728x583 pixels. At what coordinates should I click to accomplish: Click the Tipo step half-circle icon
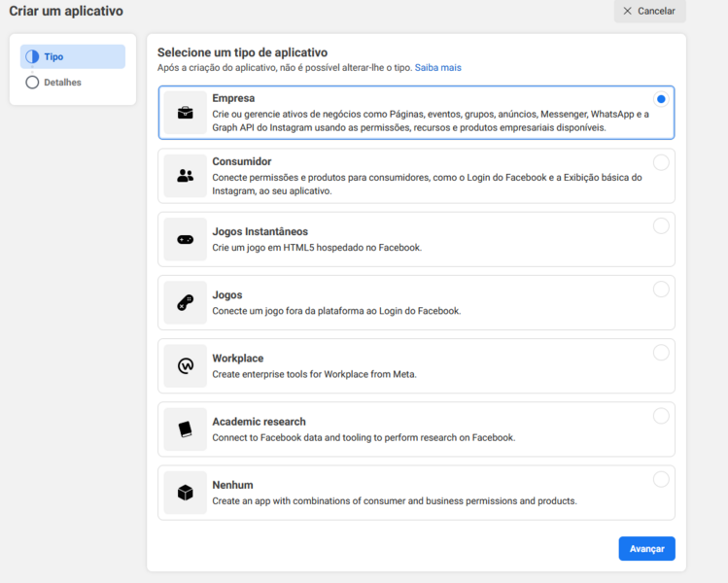pyautogui.click(x=32, y=56)
